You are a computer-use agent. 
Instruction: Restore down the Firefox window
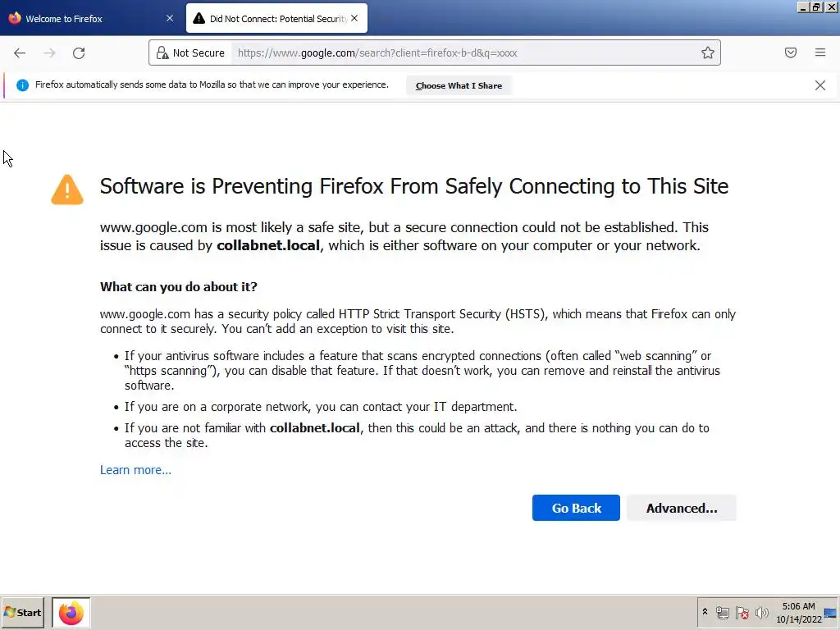pyautogui.click(x=816, y=7)
